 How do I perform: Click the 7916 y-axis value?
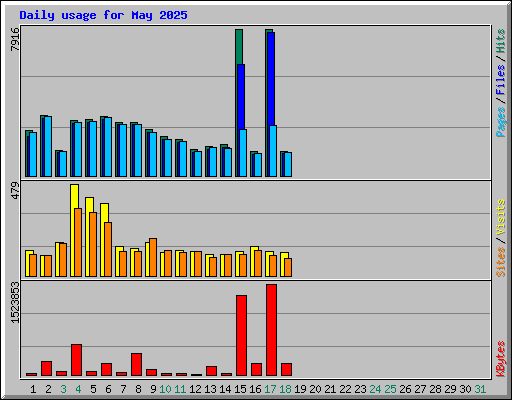click(x=15, y=39)
